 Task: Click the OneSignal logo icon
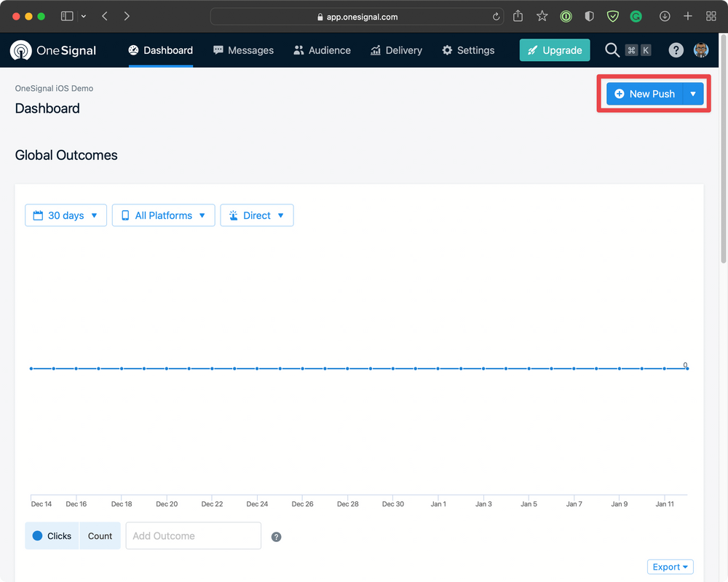(20, 50)
